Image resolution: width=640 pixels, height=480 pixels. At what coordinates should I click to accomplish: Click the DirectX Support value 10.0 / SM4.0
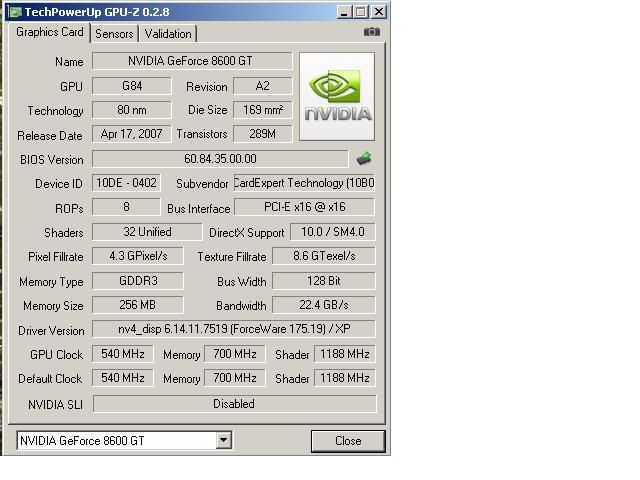point(333,232)
